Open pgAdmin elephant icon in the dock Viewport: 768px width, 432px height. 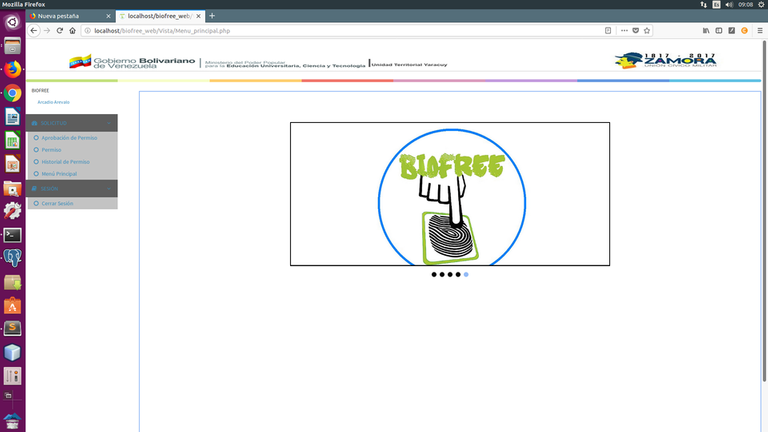[x=12, y=258]
